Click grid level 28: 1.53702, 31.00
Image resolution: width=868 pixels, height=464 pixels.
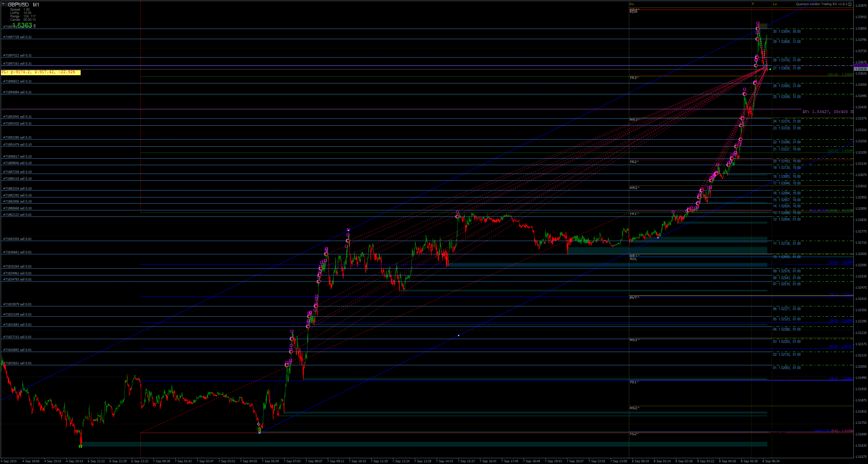coord(787,60)
